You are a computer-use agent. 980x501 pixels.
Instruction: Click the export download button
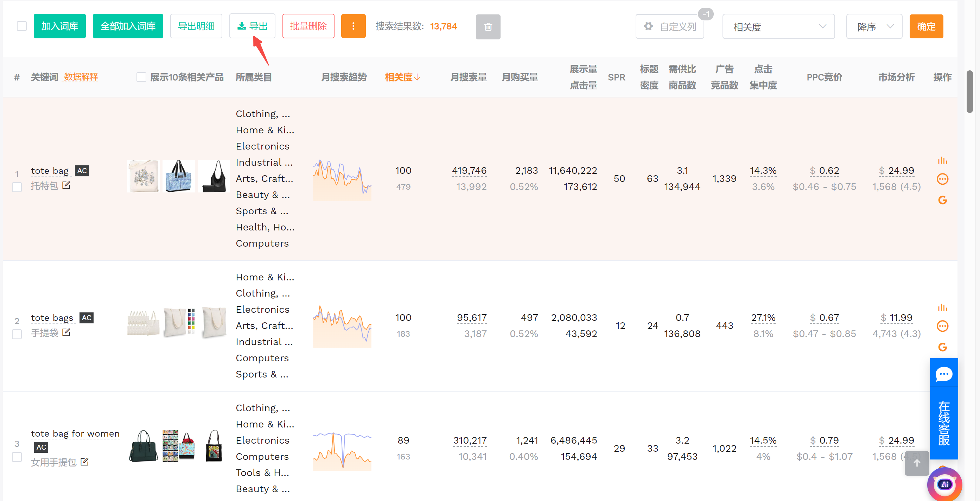point(252,26)
